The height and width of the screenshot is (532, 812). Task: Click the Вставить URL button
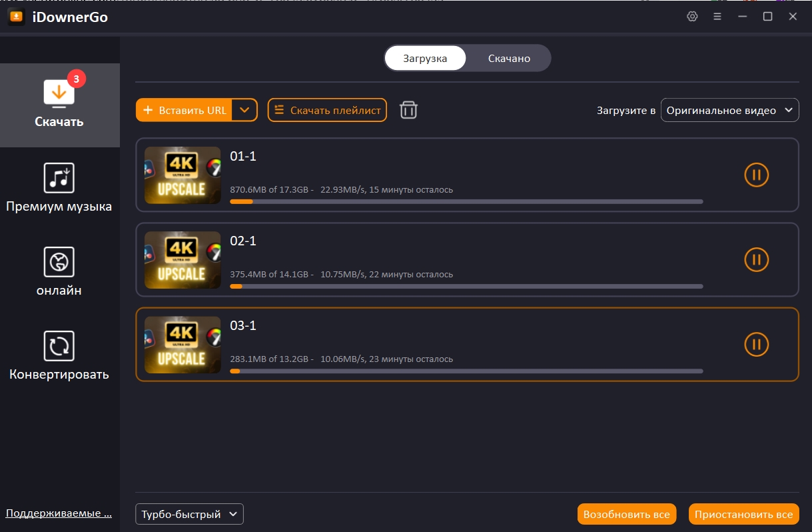pyautogui.click(x=184, y=110)
